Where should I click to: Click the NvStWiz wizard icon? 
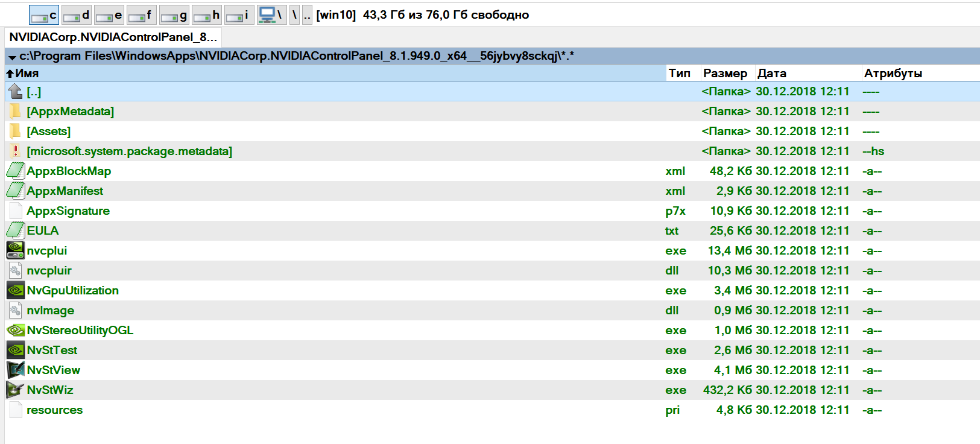[x=15, y=390]
